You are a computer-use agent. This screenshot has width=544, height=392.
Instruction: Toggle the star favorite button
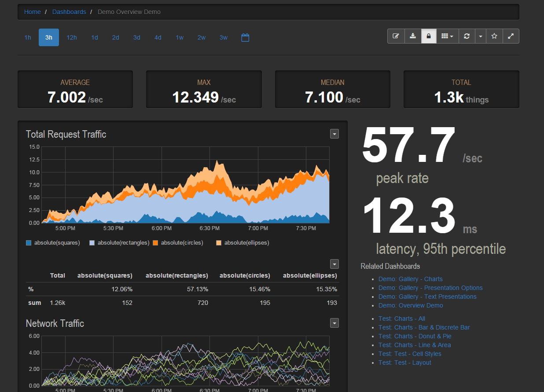[x=494, y=36]
